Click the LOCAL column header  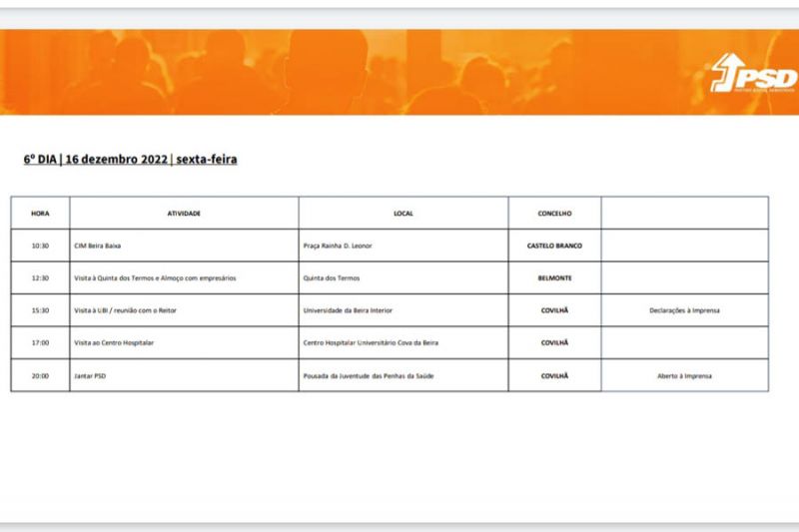tap(403, 213)
